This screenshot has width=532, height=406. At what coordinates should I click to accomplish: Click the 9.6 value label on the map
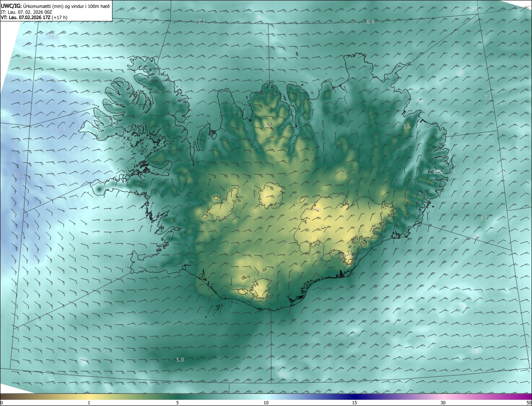click(x=477, y=351)
